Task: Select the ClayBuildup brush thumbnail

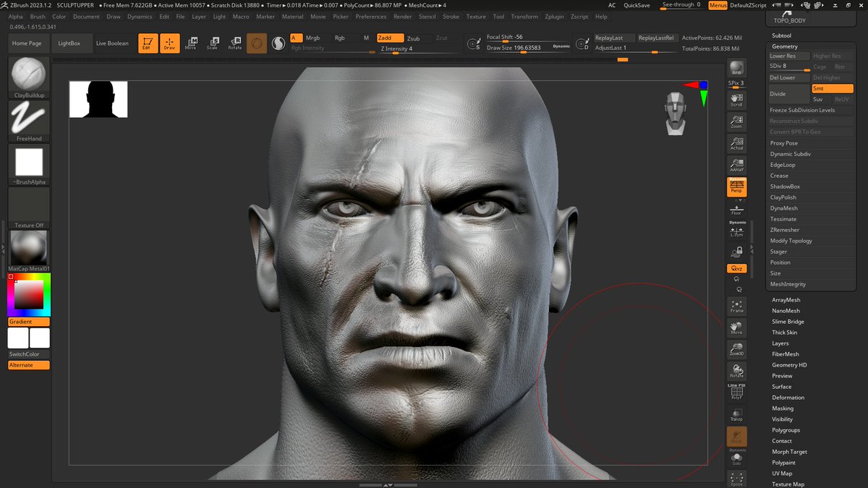Action: click(x=29, y=74)
